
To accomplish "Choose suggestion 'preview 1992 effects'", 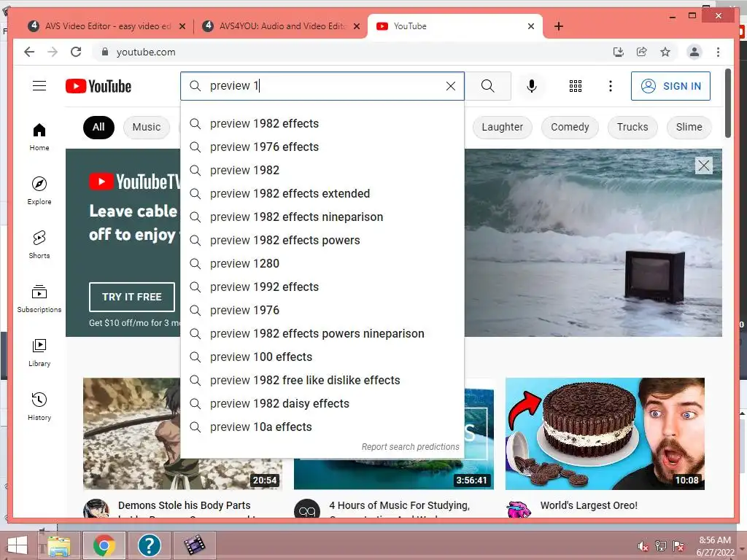I will tap(322, 287).
